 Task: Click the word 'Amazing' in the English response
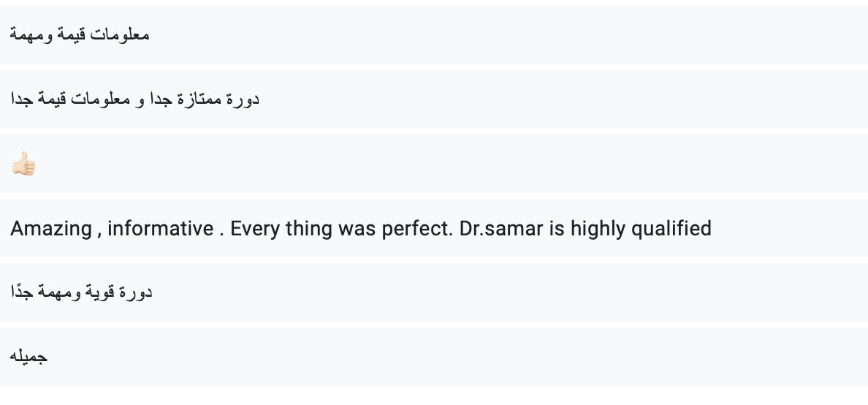tap(51, 229)
